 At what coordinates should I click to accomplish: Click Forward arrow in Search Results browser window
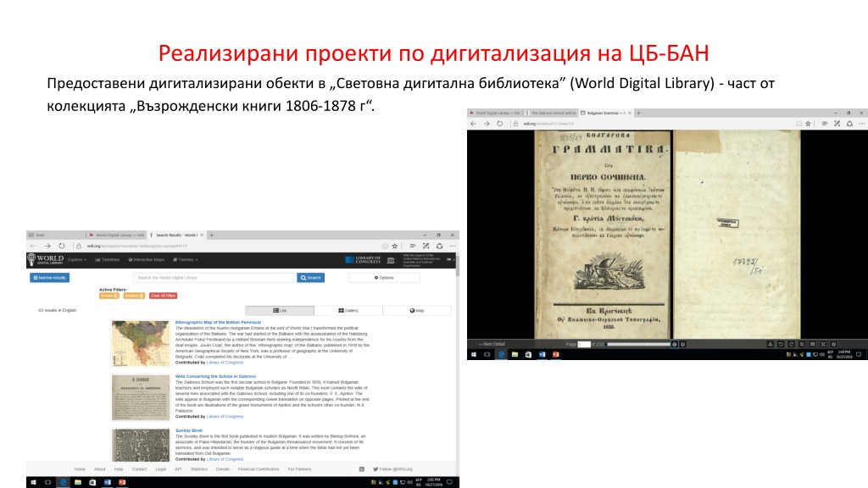[x=47, y=246]
